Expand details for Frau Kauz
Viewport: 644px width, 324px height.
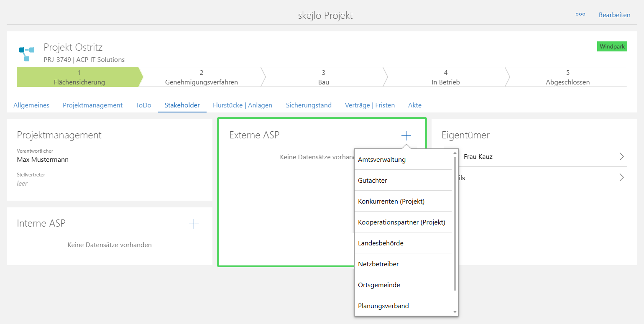(x=621, y=156)
